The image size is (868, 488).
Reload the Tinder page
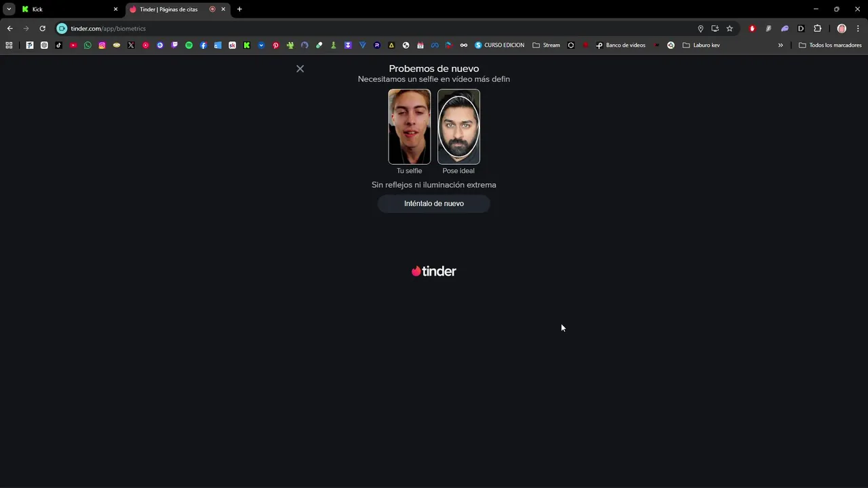click(x=42, y=28)
